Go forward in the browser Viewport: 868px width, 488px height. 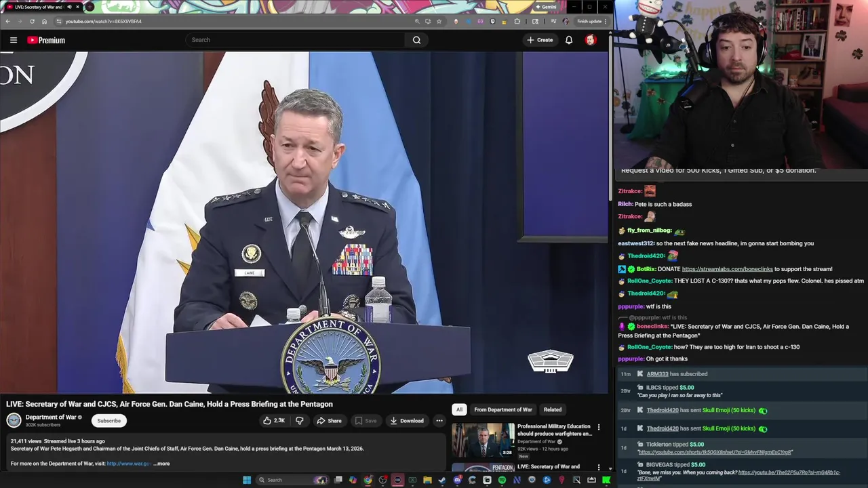(20, 21)
